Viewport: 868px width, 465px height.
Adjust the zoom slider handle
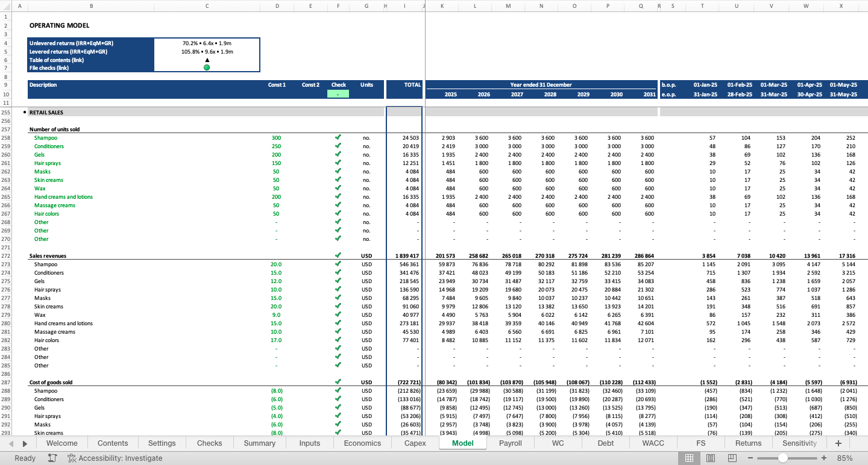coord(782,458)
